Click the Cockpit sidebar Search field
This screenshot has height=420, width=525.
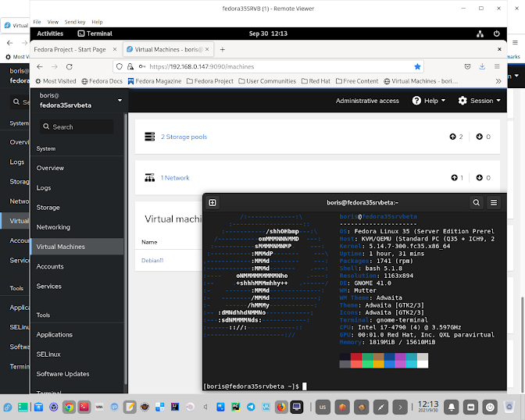click(77, 126)
